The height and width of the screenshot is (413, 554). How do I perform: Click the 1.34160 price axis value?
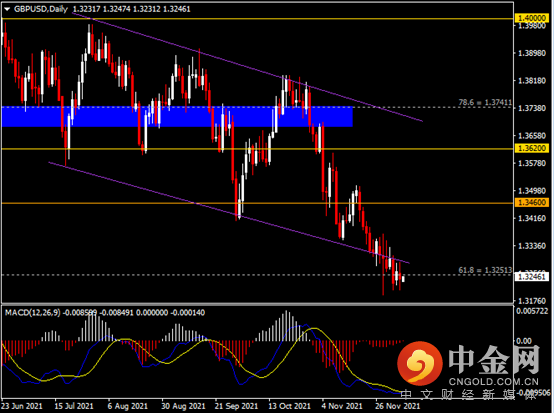532,218
